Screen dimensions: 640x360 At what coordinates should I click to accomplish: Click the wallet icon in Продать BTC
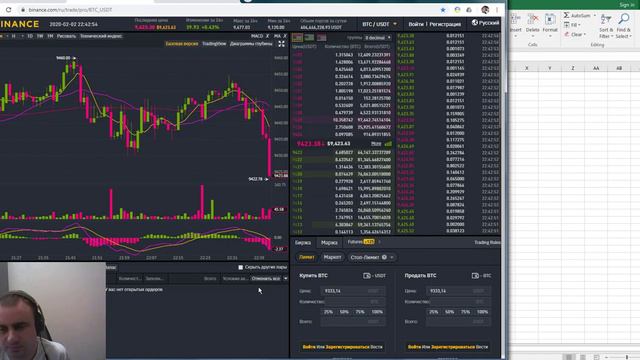click(x=475, y=276)
